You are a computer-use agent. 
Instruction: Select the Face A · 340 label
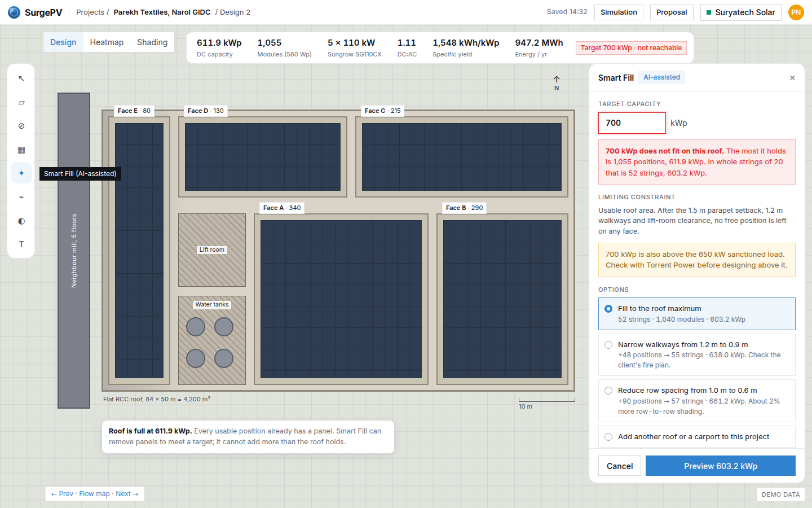tap(282, 208)
